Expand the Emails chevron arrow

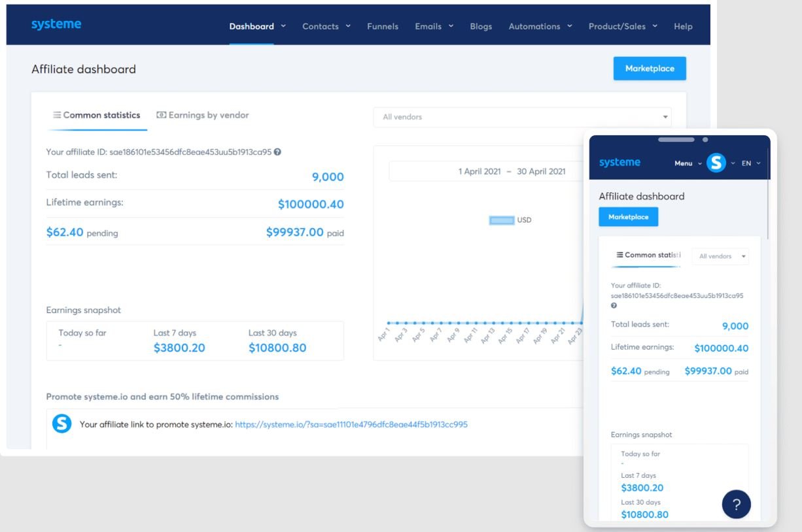[x=450, y=26]
